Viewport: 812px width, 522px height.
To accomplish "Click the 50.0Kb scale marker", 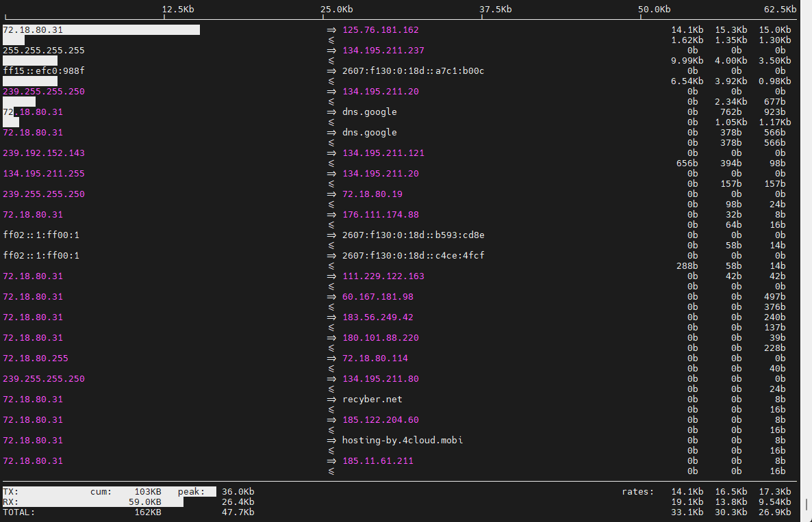I will coord(654,10).
